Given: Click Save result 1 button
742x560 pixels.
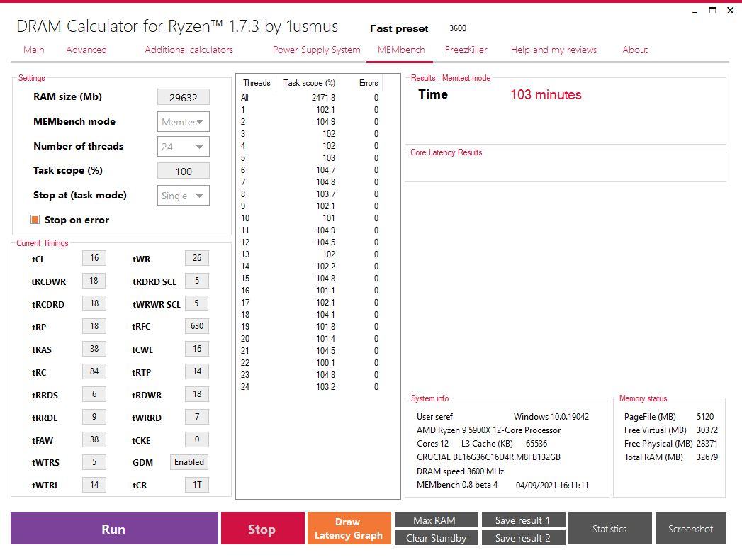Looking at the screenshot, I should 524,520.
